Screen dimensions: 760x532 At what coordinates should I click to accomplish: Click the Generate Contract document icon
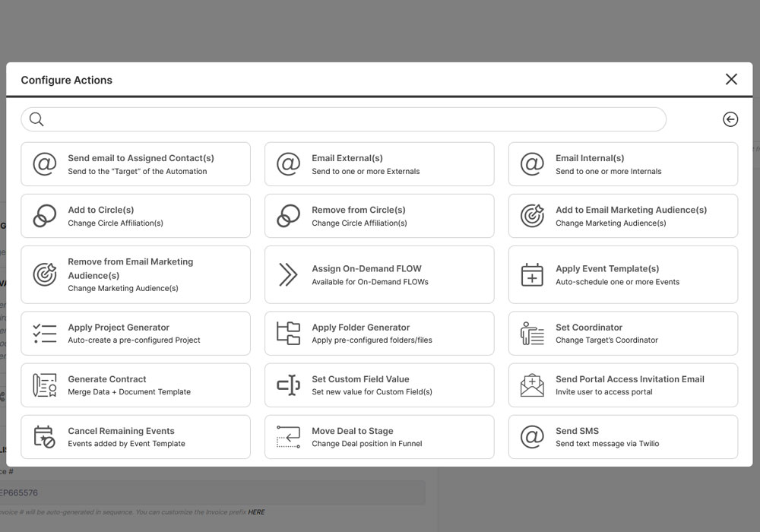point(45,385)
